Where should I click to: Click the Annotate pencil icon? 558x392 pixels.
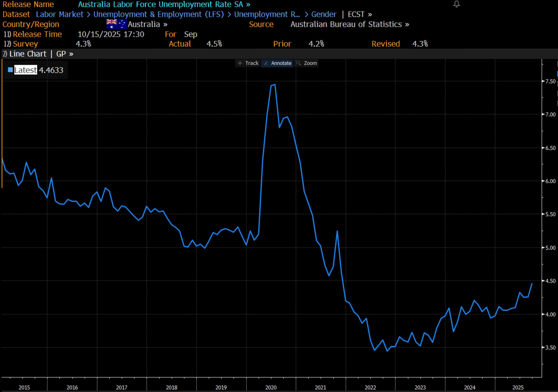[266, 63]
